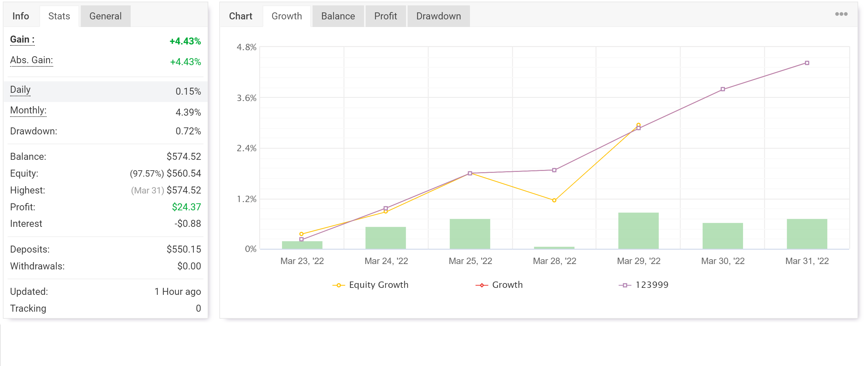The height and width of the screenshot is (366, 868).
Task: Open the General tab
Action: click(x=105, y=16)
